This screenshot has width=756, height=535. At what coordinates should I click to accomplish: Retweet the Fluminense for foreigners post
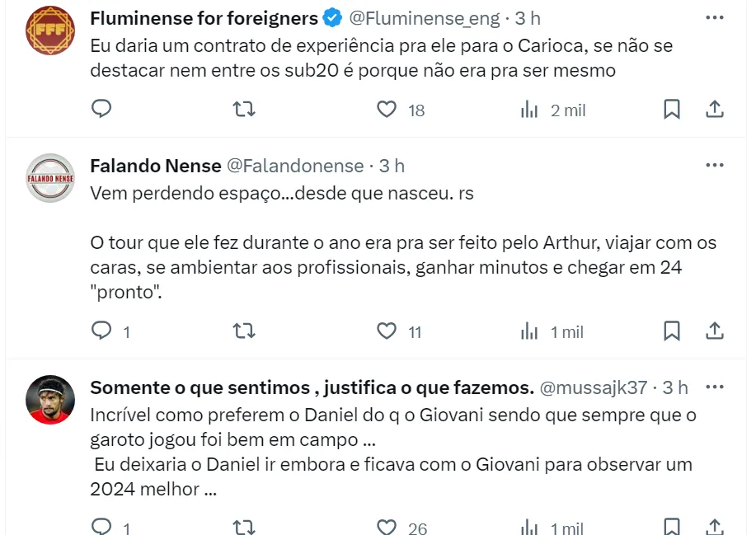point(244,109)
